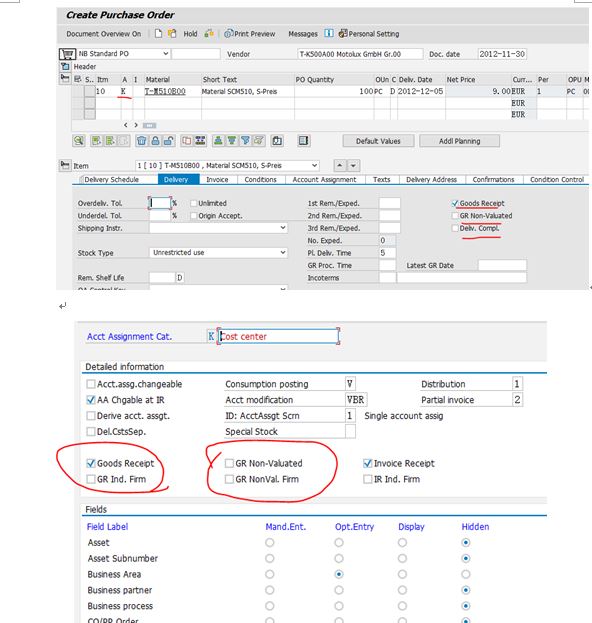Click the table configuration icon beside S.. column
Image resolution: width=592 pixels, height=623 pixels.
click(x=78, y=79)
